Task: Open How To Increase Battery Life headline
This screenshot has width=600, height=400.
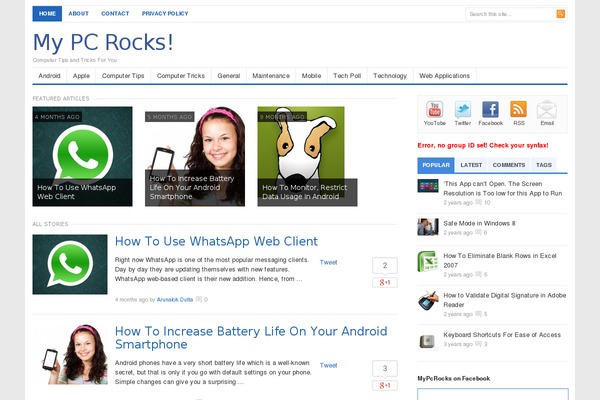Action: [x=251, y=338]
